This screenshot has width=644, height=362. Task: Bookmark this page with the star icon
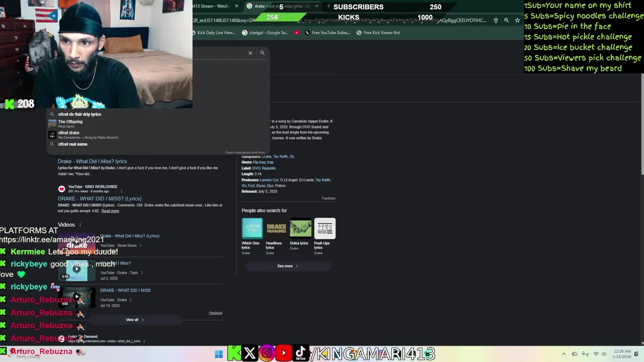[517, 20]
